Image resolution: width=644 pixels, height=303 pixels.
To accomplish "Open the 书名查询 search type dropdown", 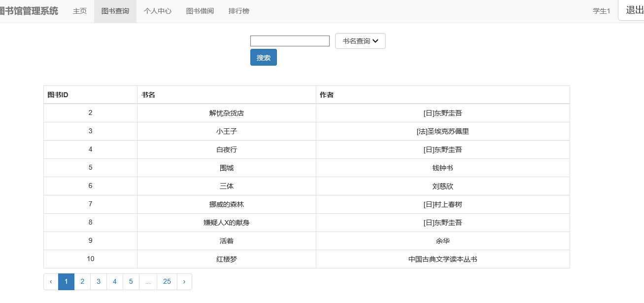I will coord(360,41).
